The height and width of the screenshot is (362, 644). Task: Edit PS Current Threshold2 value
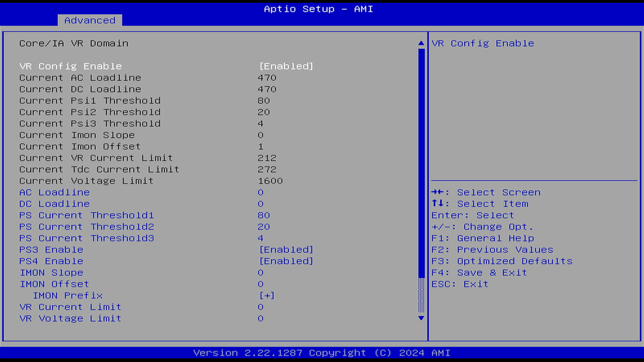263,227
